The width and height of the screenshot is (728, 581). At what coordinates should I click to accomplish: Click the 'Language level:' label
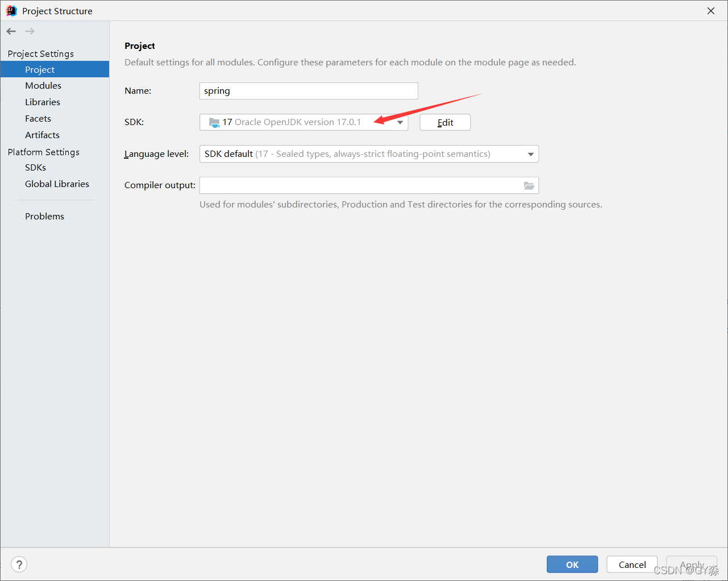tap(156, 154)
